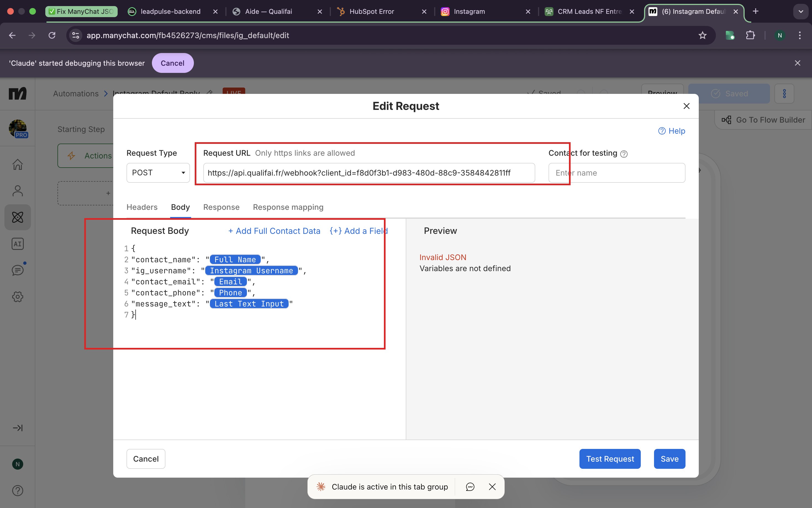Open the AI section from the sidebar

17,244
